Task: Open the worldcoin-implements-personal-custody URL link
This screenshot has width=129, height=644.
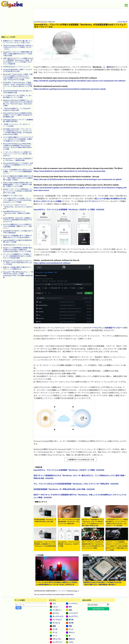Action: 70,89
